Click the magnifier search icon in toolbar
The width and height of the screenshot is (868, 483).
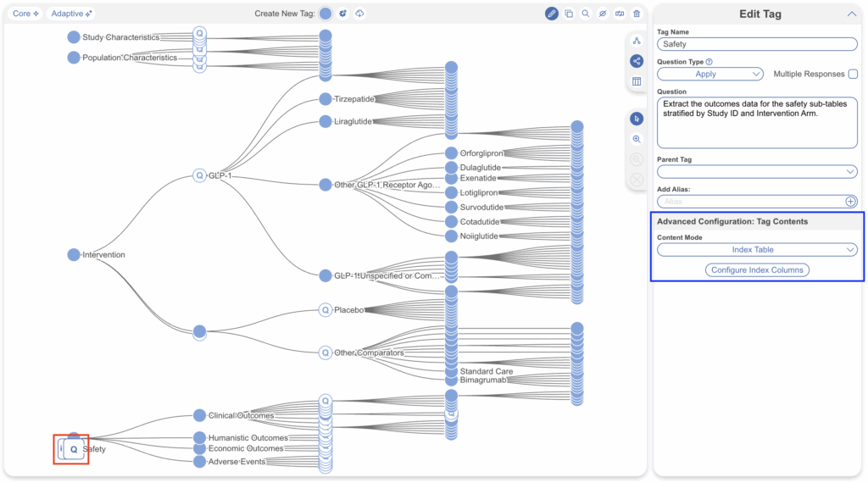pyautogui.click(x=586, y=14)
